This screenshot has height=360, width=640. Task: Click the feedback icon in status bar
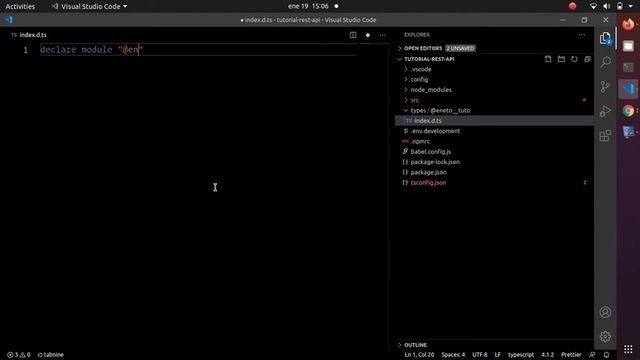(x=592, y=355)
